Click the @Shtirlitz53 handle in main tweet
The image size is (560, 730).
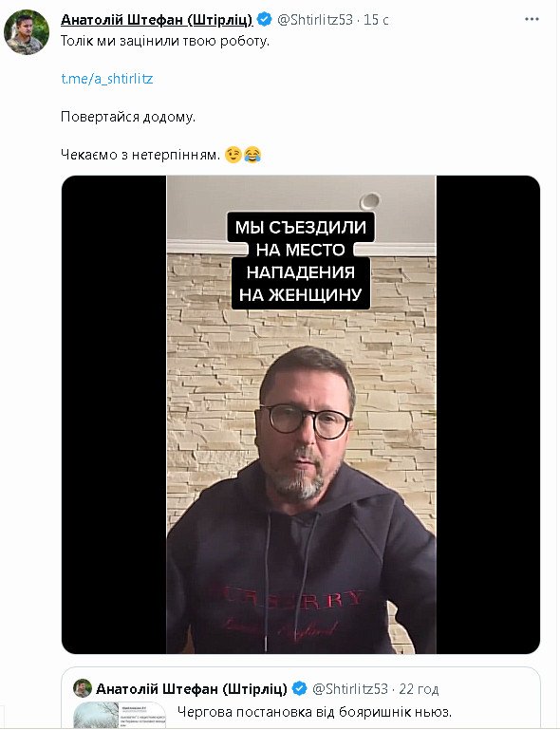315,20
